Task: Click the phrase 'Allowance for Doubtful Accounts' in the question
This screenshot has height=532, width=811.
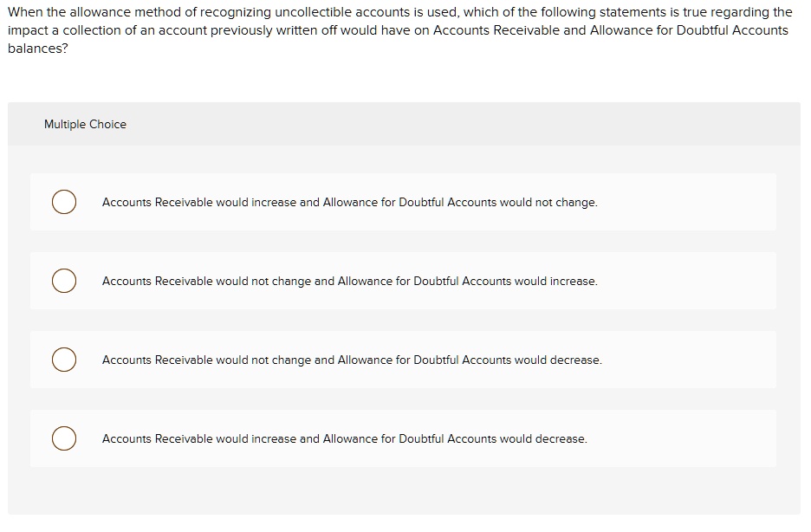Action: point(684,29)
